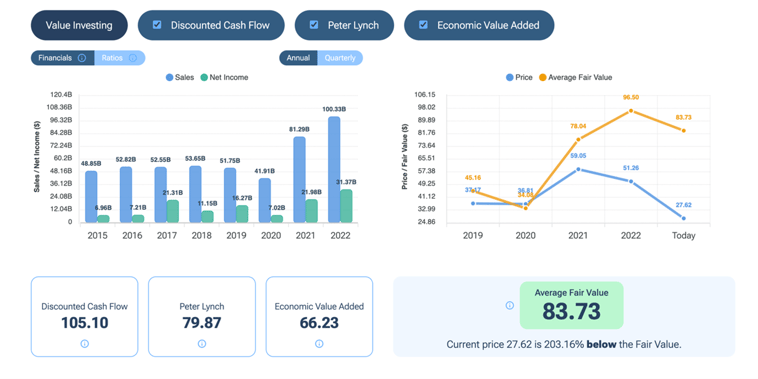
Task: Uncheck the Discounted Cash Flow checkbox
Action: pyautogui.click(x=157, y=25)
